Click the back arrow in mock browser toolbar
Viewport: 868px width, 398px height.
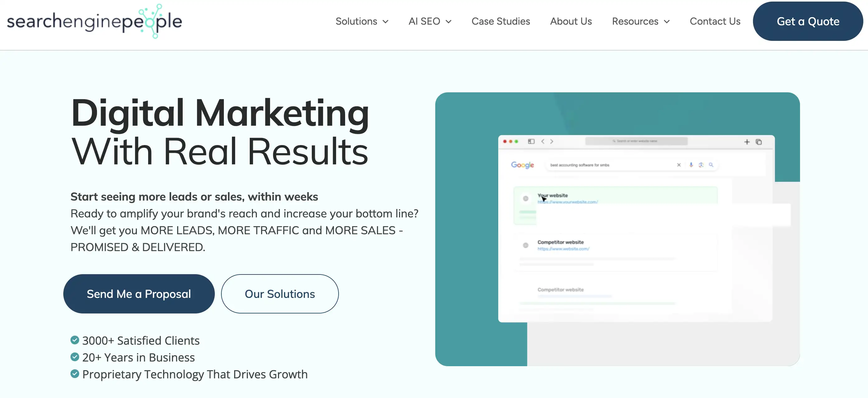pos(542,142)
